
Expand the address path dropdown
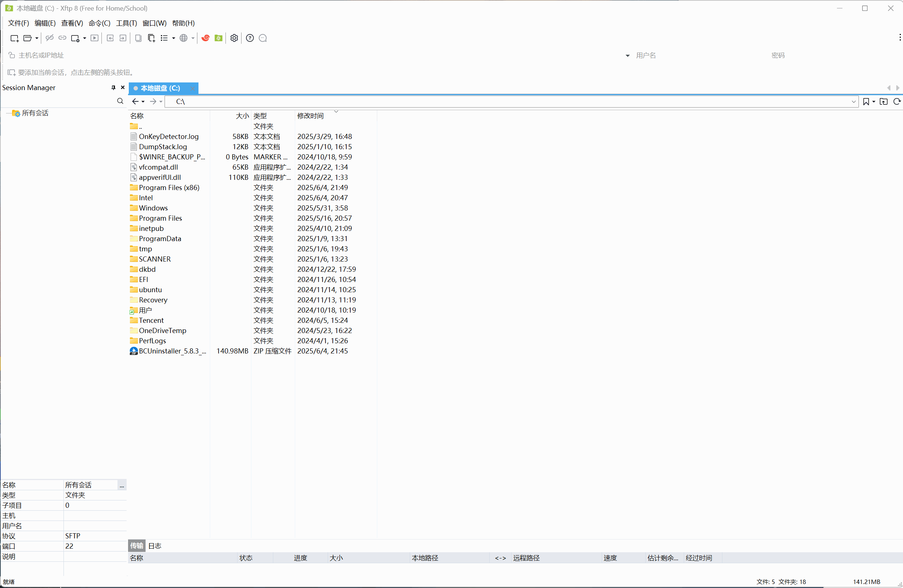(853, 102)
